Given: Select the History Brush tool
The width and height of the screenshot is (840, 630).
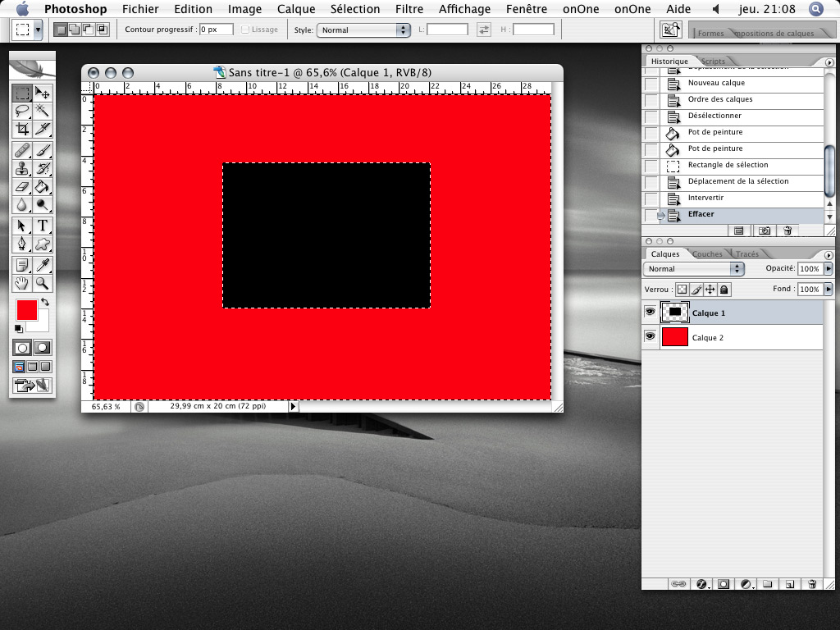Looking at the screenshot, I should [43, 169].
